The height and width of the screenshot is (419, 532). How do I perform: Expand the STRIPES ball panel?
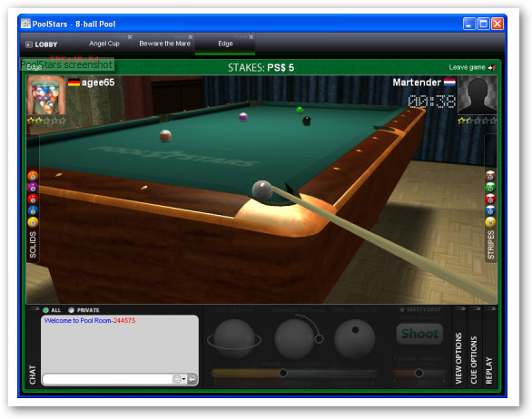click(x=490, y=245)
